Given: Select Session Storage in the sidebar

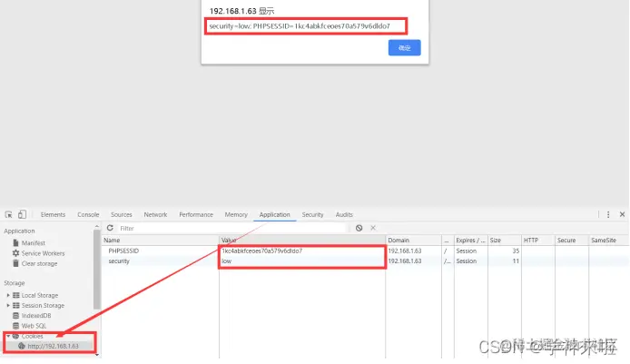Looking at the screenshot, I should point(43,305).
